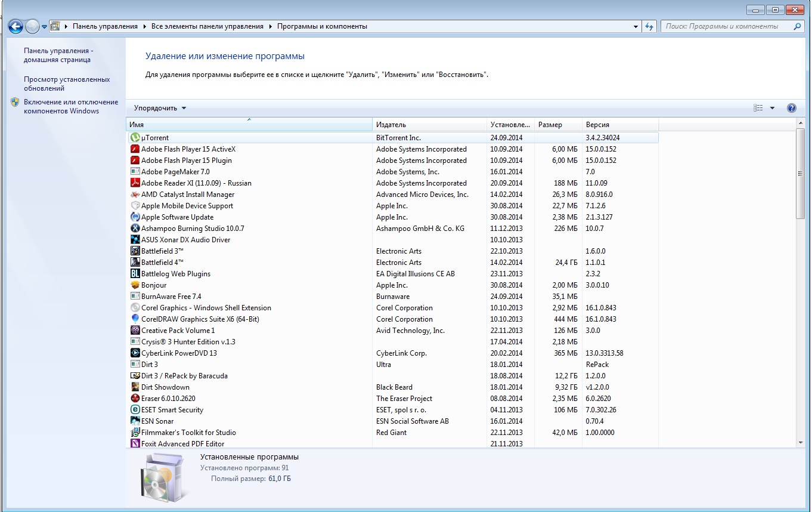
Task: Click the Панель управления breadcrumb
Action: [105, 26]
